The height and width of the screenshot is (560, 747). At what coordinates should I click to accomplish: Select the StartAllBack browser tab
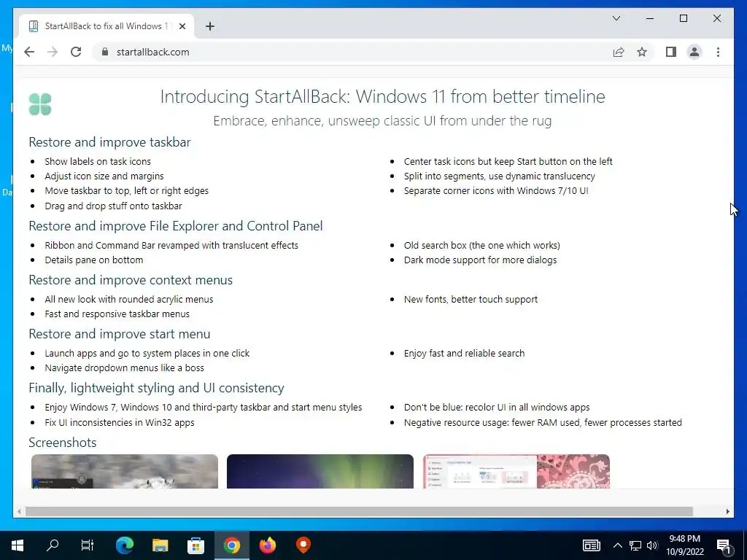click(107, 26)
